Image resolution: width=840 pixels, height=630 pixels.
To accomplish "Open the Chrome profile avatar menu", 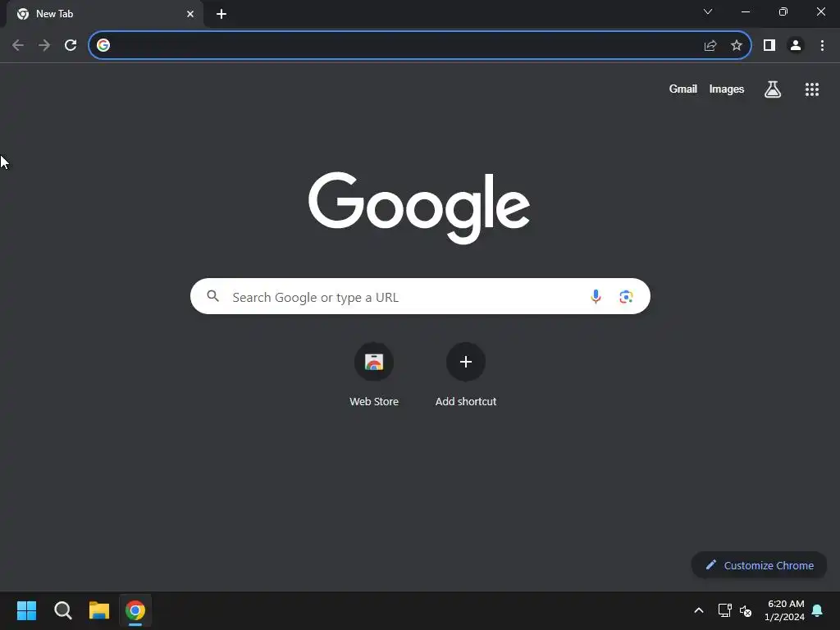I will point(796,46).
